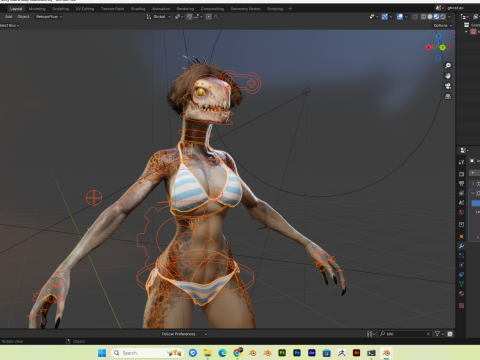Switch to the Modeling workspace tab

(37, 9)
